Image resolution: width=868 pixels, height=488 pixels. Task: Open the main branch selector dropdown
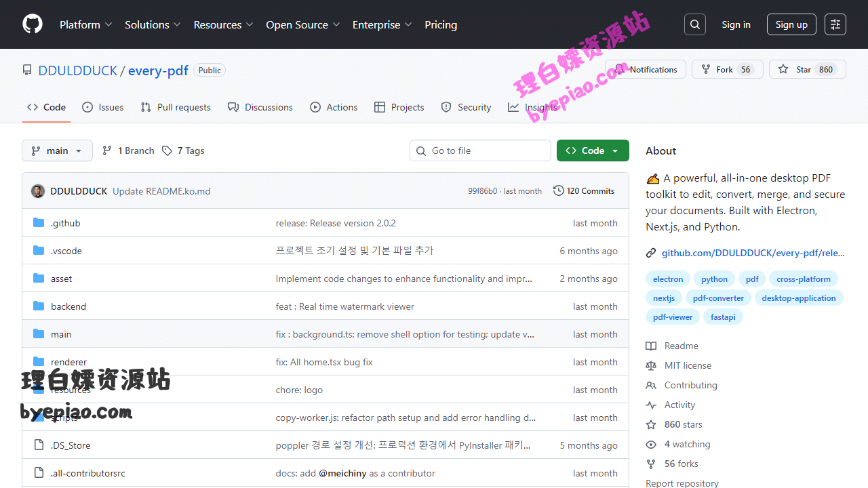57,150
